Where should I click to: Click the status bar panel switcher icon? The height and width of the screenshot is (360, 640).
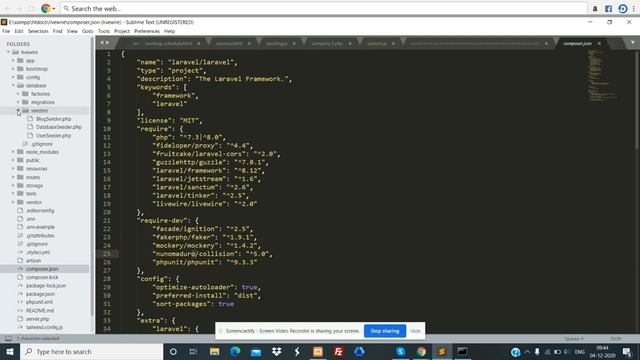pyautogui.click(x=8, y=338)
